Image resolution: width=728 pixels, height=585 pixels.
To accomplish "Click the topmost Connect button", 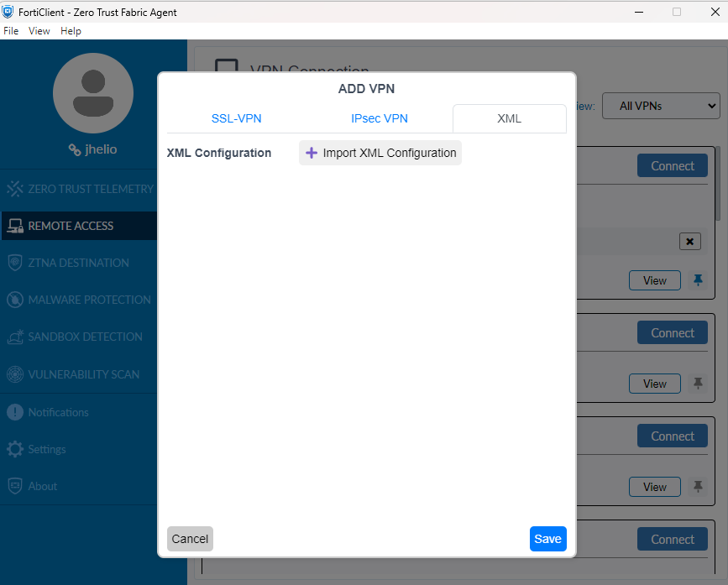I will coord(673,165).
